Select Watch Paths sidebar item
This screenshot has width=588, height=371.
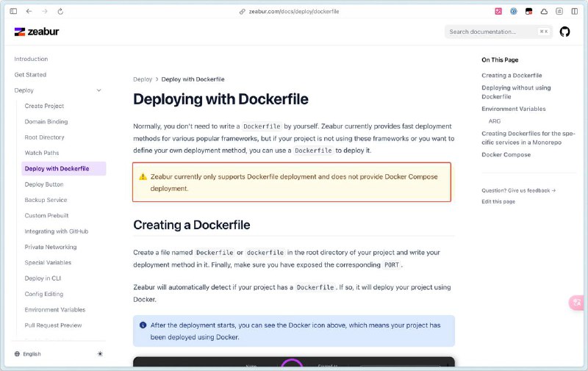tap(42, 153)
